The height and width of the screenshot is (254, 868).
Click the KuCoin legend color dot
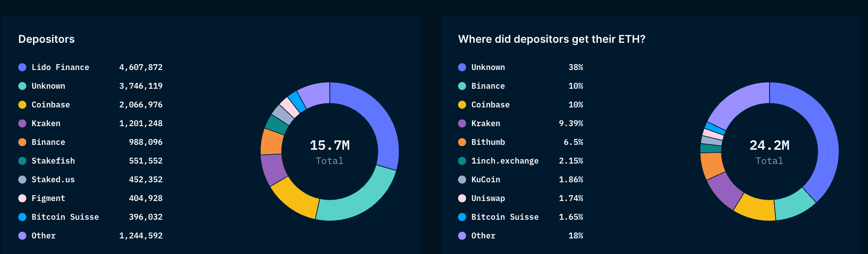coord(462,180)
